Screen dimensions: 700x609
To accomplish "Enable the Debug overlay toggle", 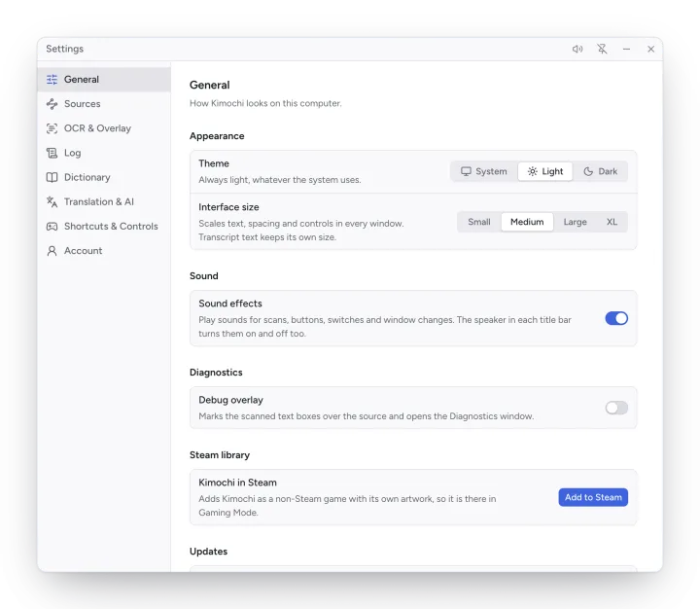I will pos(616,408).
